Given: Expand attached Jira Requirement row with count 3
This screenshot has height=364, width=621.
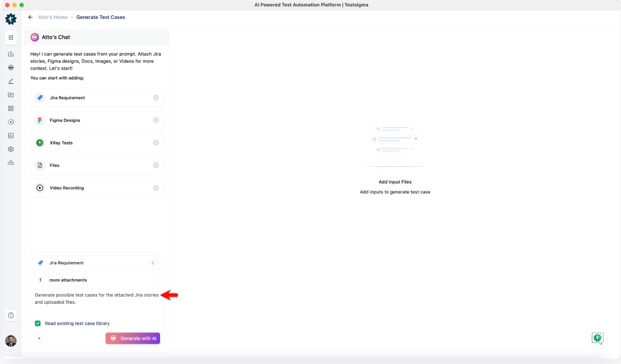Looking at the screenshot, I should [97, 263].
